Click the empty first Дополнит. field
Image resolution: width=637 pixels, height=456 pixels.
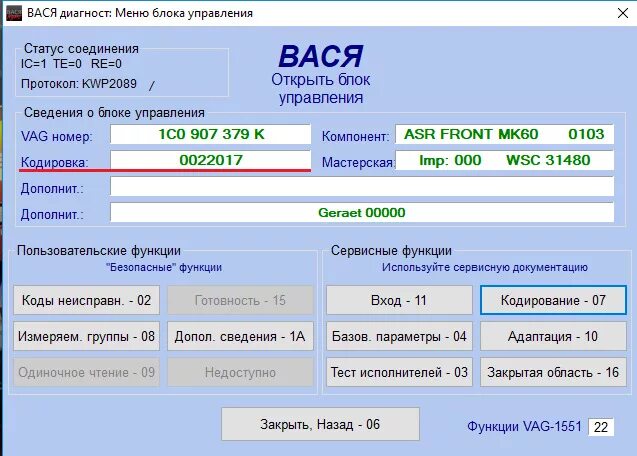click(362, 187)
